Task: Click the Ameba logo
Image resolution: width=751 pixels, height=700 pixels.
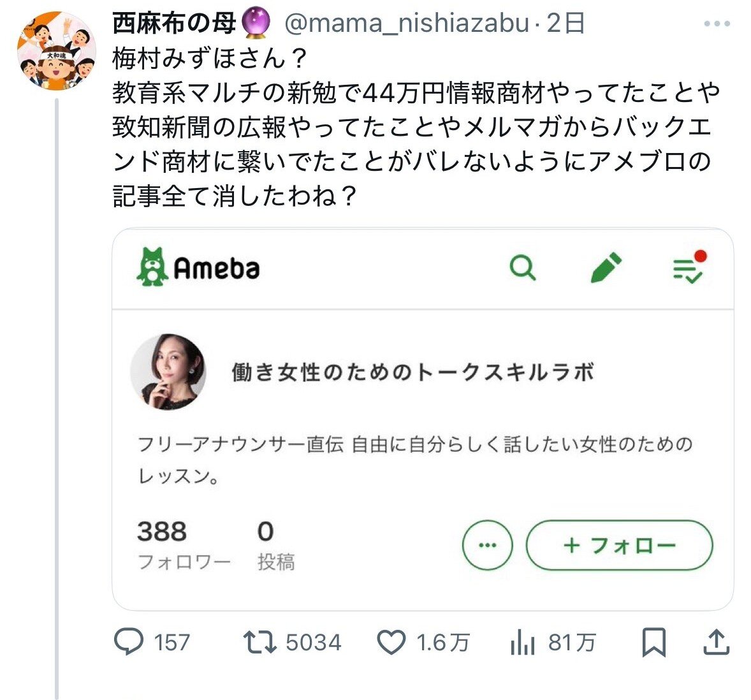Action: click(198, 267)
